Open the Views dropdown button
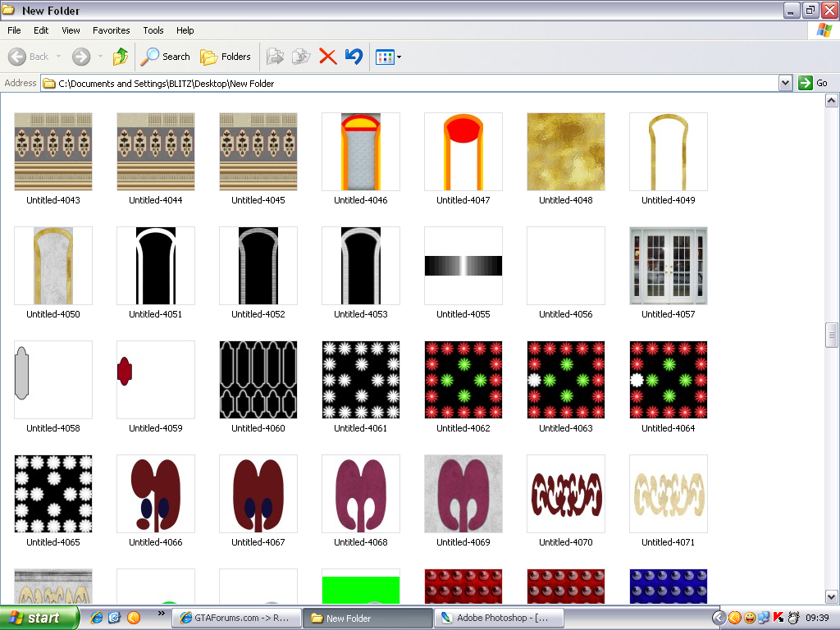 click(387, 57)
